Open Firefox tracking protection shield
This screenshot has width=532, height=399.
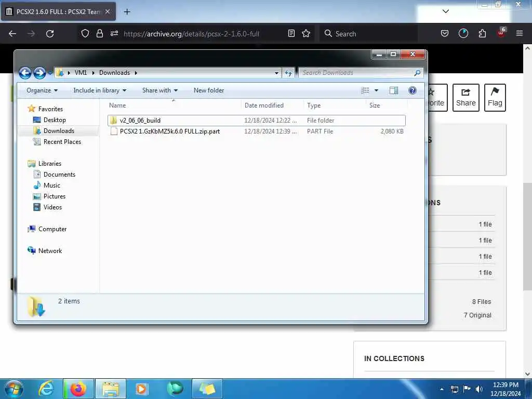[85, 33]
